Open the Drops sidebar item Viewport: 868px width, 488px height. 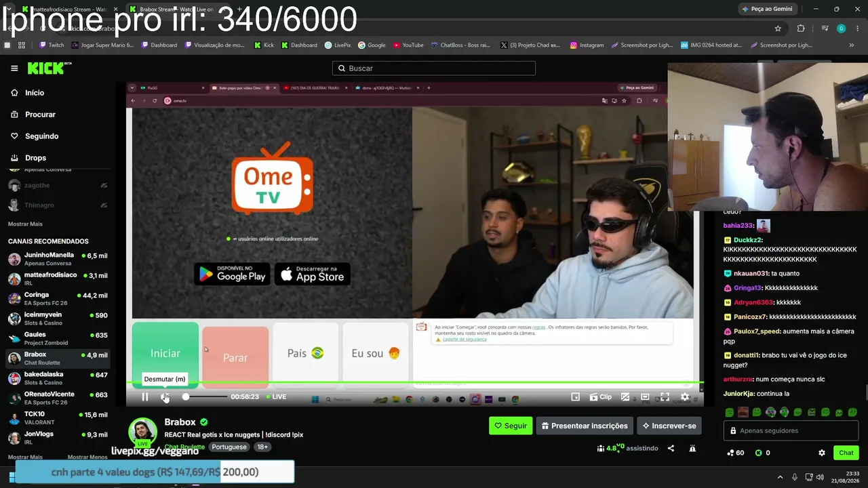pyautogui.click(x=57, y=158)
